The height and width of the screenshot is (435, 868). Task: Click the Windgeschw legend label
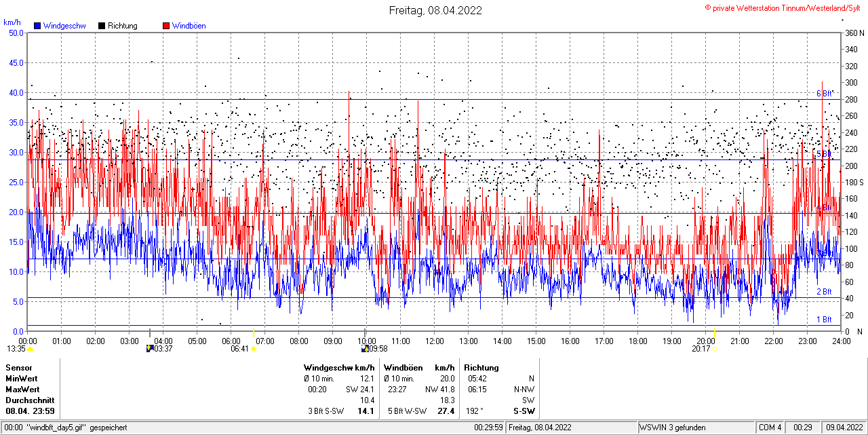click(64, 26)
